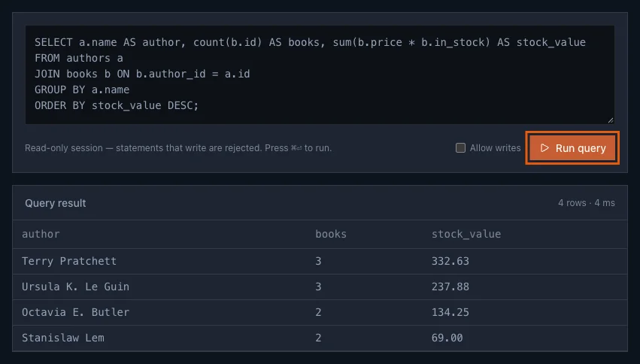The height and width of the screenshot is (364, 640).
Task: Click the Octavia E. Butler cell
Action: pos(75,312)
